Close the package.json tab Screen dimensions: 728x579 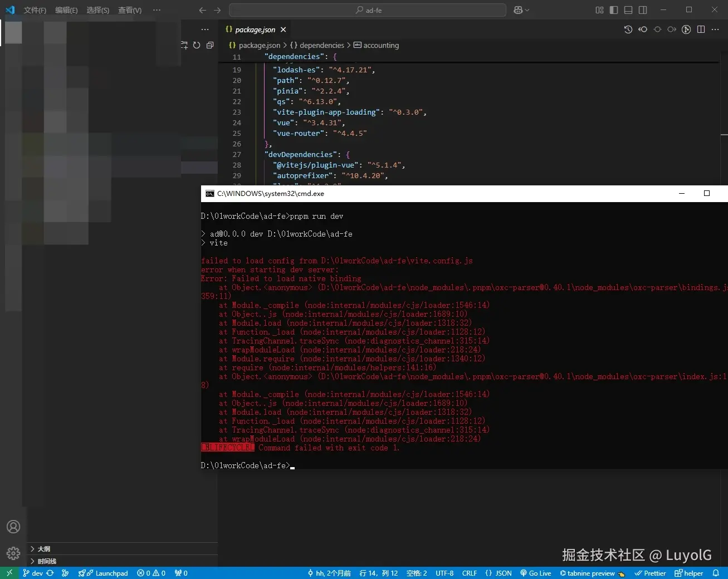(x=283, y=30)
